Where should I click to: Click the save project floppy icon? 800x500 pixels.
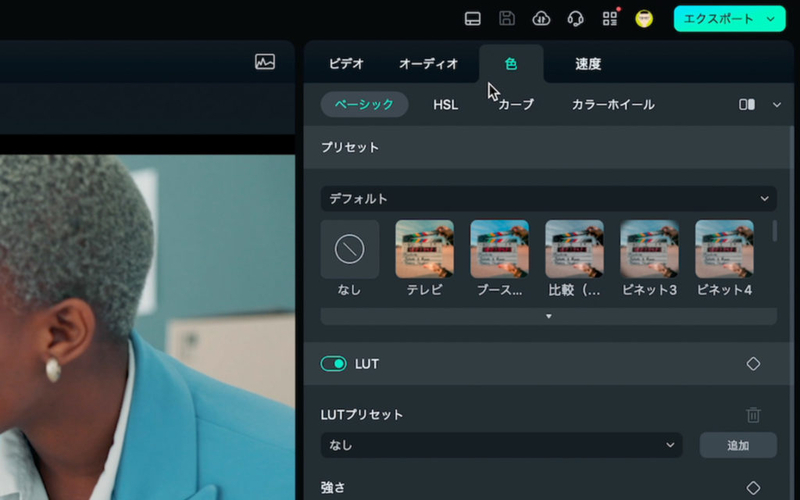point(507,19)
